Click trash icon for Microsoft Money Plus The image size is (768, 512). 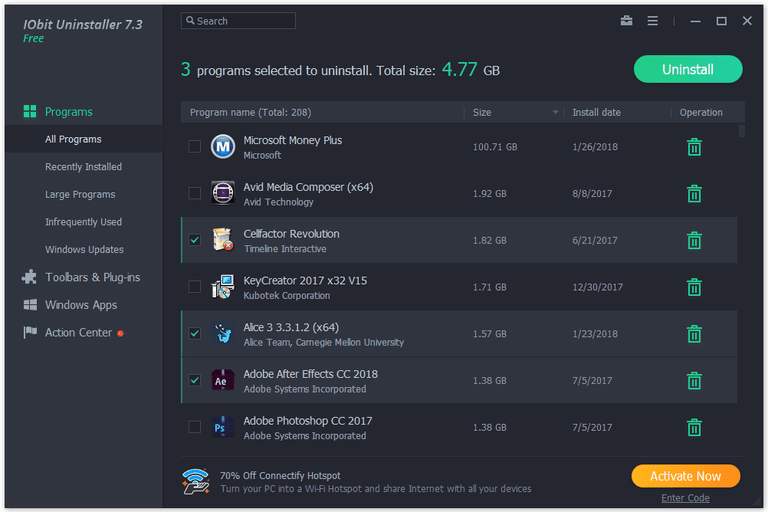694,146
